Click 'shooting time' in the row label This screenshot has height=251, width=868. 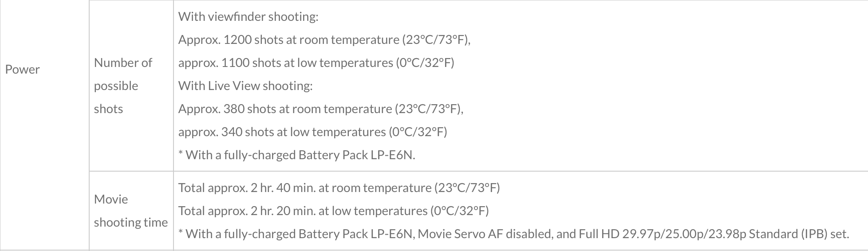coord(130,223)
